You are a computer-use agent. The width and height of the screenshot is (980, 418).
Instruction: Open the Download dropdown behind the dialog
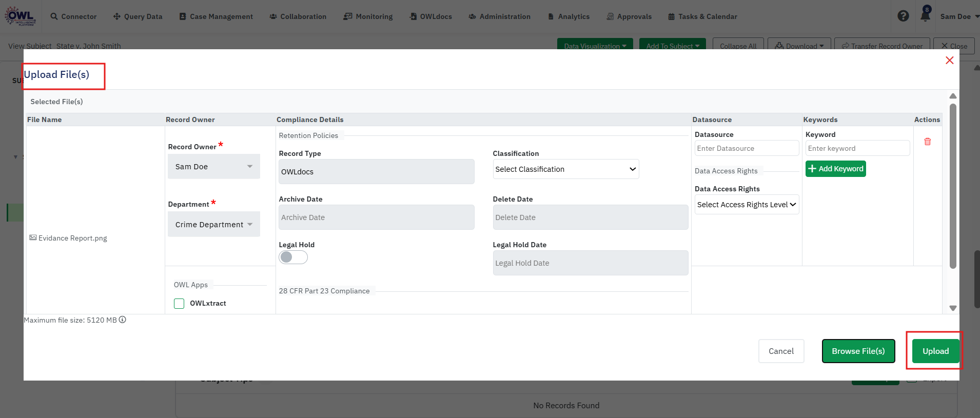799,45
